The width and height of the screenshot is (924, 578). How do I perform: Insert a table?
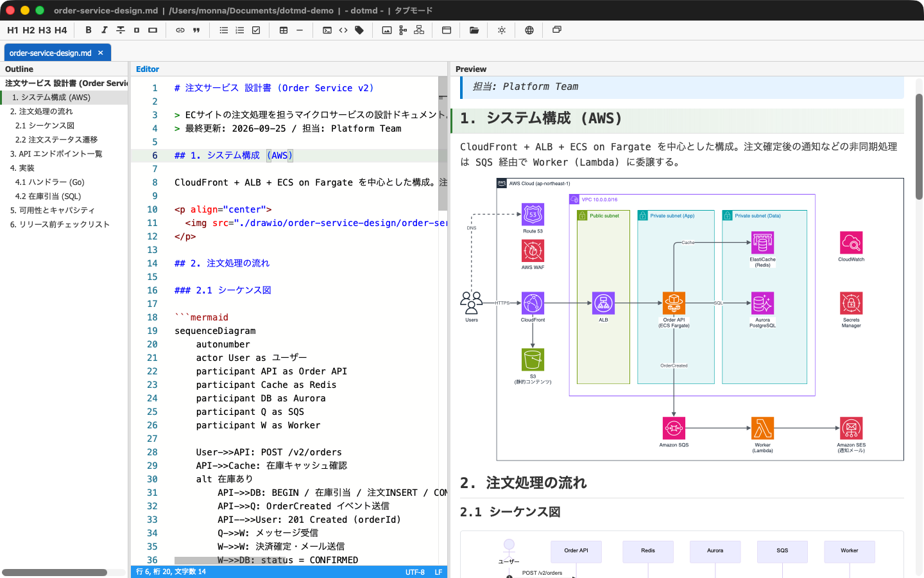point(284,30)
